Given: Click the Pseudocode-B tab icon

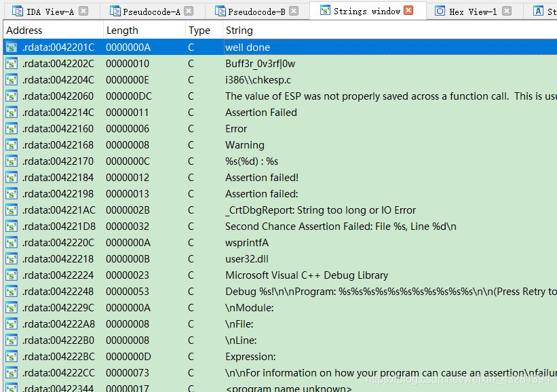Looking at the screenshot, I should [x=220, y=11].
